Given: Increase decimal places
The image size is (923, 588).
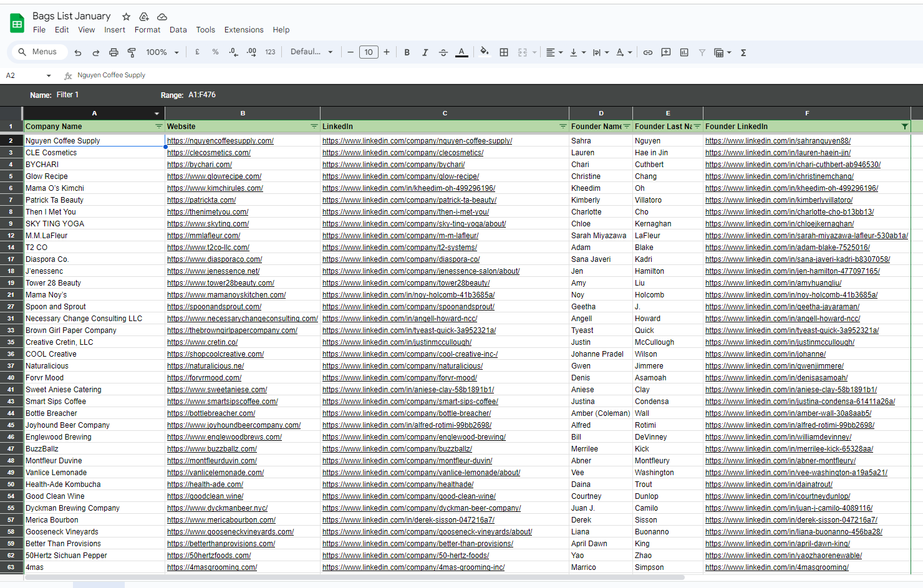Looking at the screenshot, I should tap(251, 52).
